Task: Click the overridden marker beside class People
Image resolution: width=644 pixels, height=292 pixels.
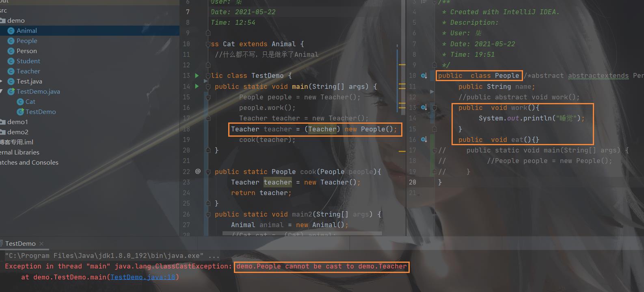Action: pyautogui.click(x=424, y=76)
